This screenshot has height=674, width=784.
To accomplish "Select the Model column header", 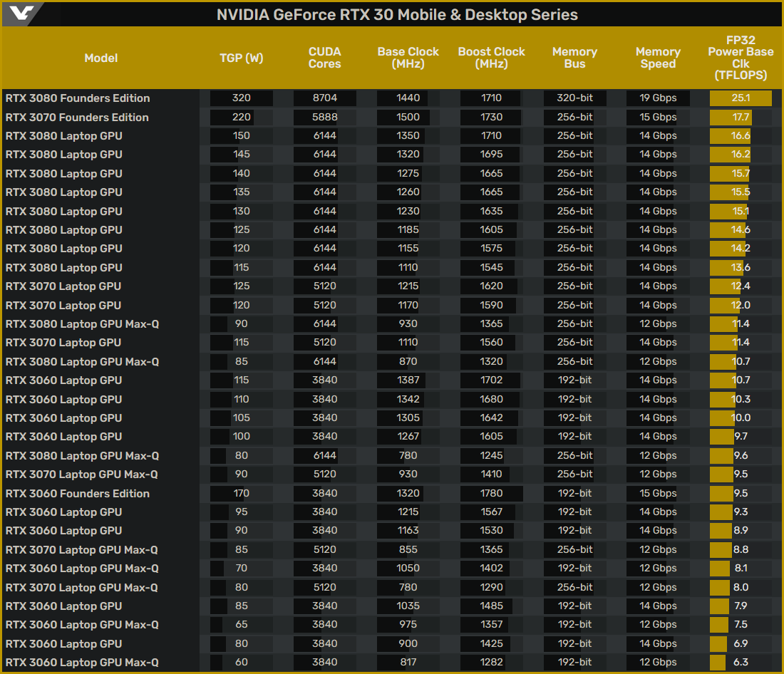I will coord(100,58).
